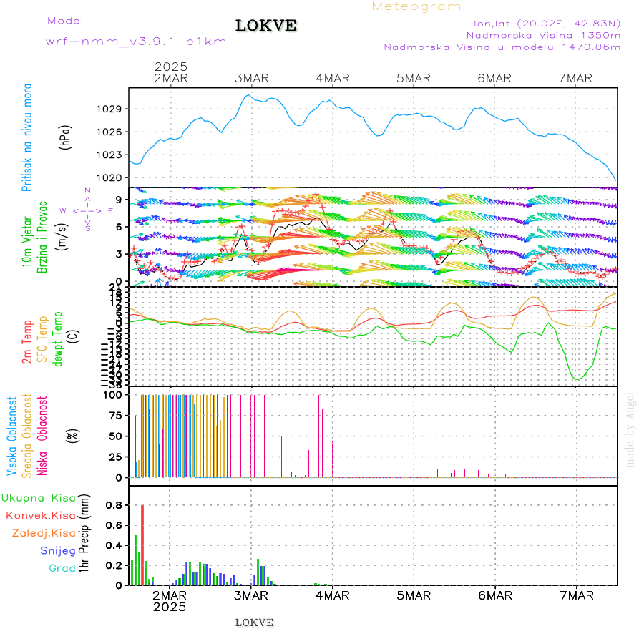
Task: Click the 0.6 precipitation tick
Action: tap(114, 525)
